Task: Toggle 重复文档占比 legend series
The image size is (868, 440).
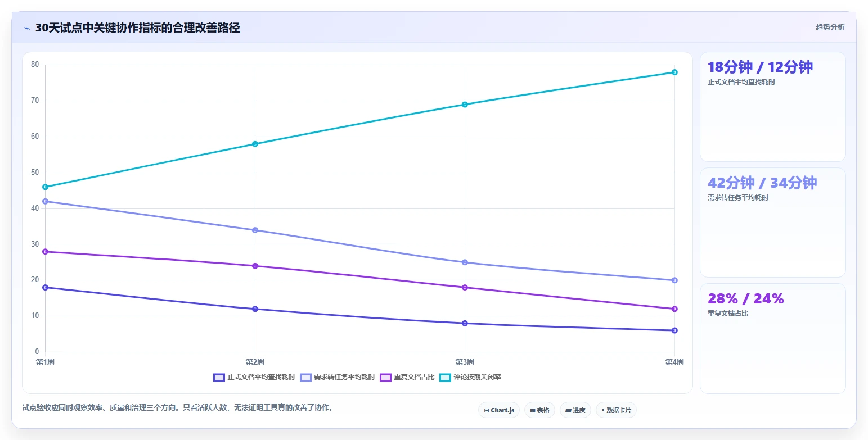Action: tap(408, 377)
